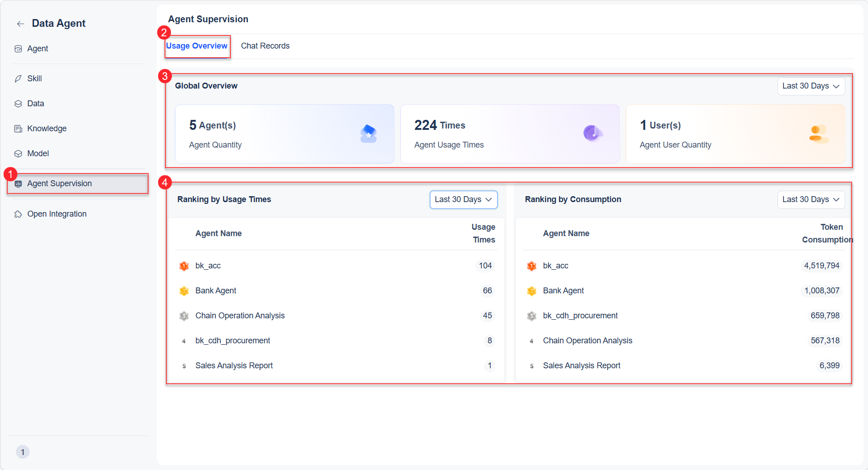Click the Open Integration puzzle icon
Image resolution: width=868 pixels, height=470 pixels.
pyautogui.click(x=18, y=214)
